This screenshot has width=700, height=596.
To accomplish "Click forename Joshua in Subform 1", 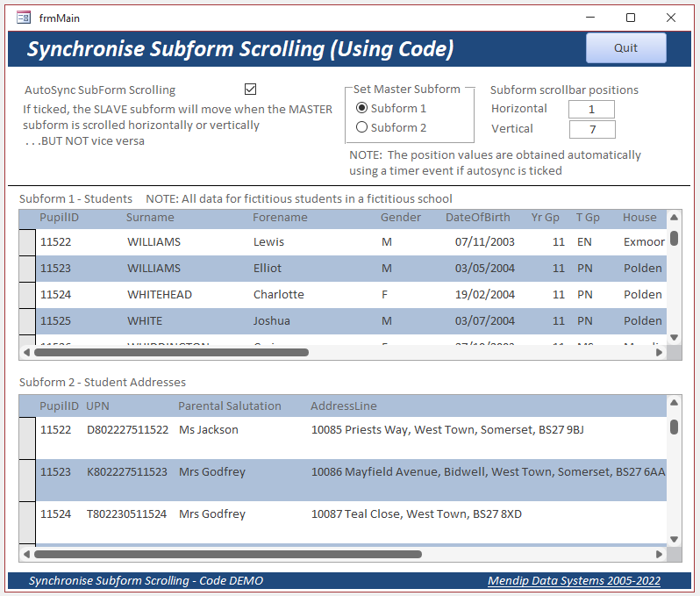I will (271, 321).
